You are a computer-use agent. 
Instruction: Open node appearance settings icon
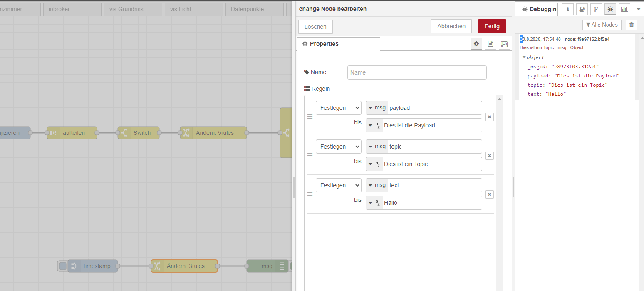[505, 44]
